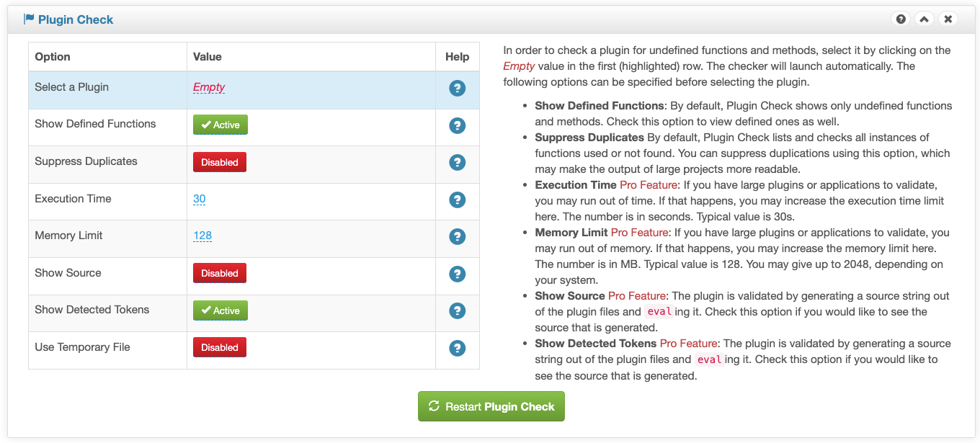The image size is (980, 443).
Task: Enable Suppress Duplicates
Action: 219,162
